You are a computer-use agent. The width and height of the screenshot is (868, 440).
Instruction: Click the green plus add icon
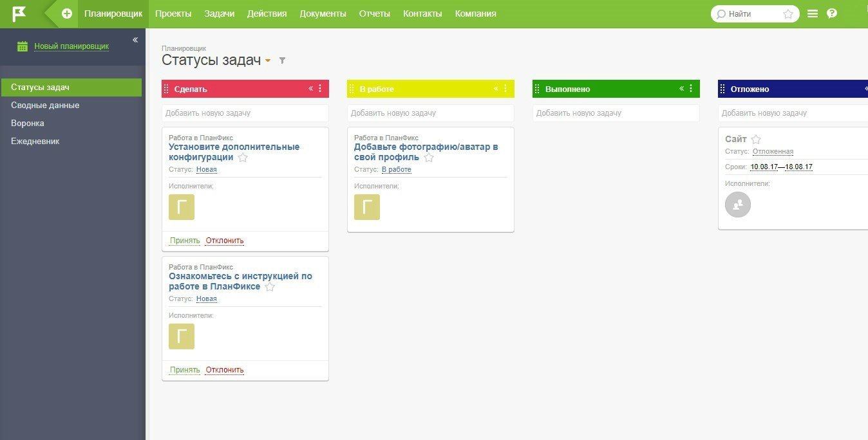tap(67, 14)
